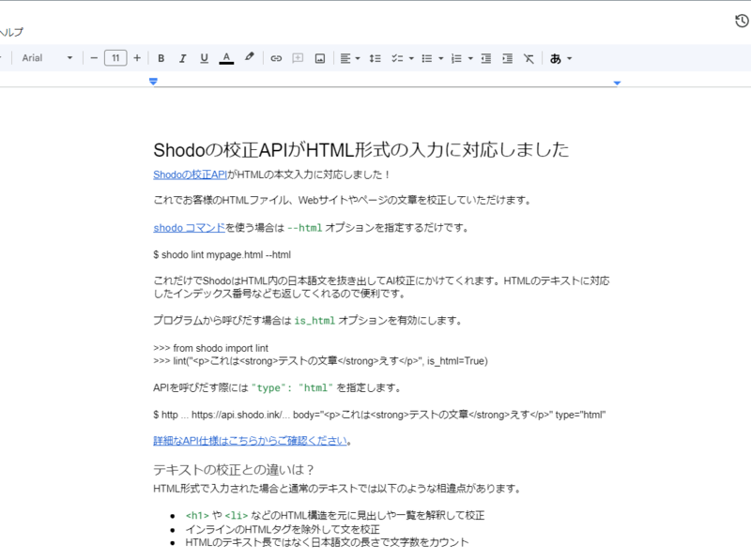Decrease font size with minus button
This screenshot has width=751, height=560.
point(94,58)
